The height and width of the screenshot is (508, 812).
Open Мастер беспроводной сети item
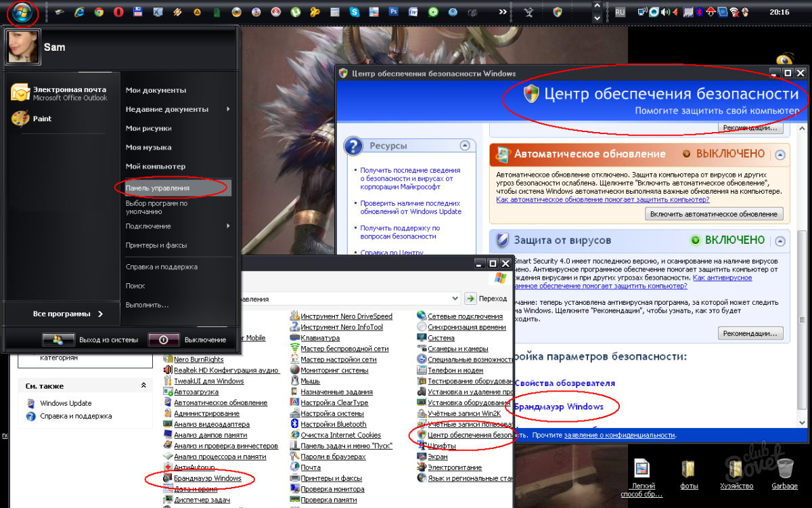(339, 349)
